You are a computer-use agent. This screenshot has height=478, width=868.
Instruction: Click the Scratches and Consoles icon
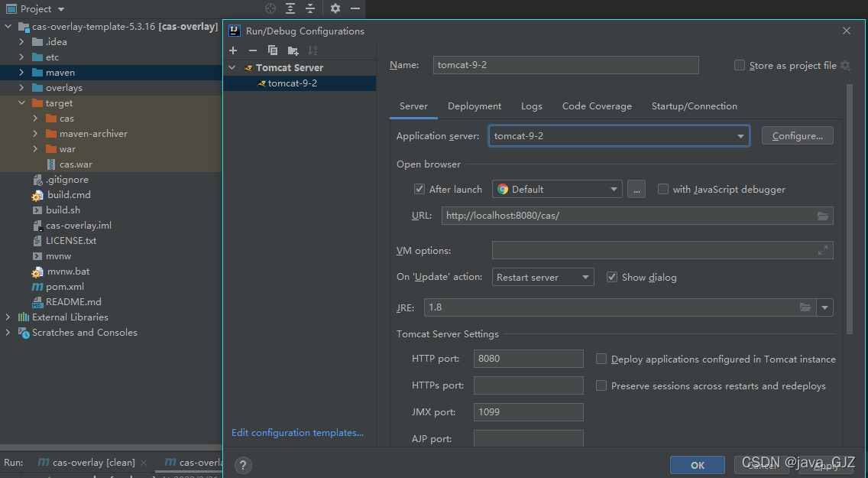[23, 333]
